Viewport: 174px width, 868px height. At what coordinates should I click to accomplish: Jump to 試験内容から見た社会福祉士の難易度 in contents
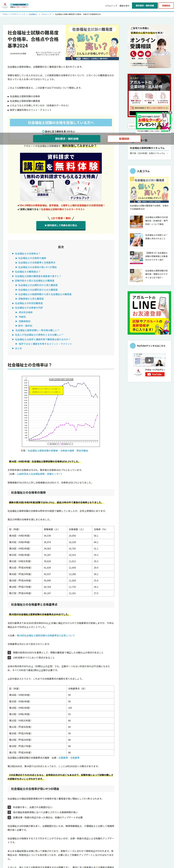click(35, 281)
